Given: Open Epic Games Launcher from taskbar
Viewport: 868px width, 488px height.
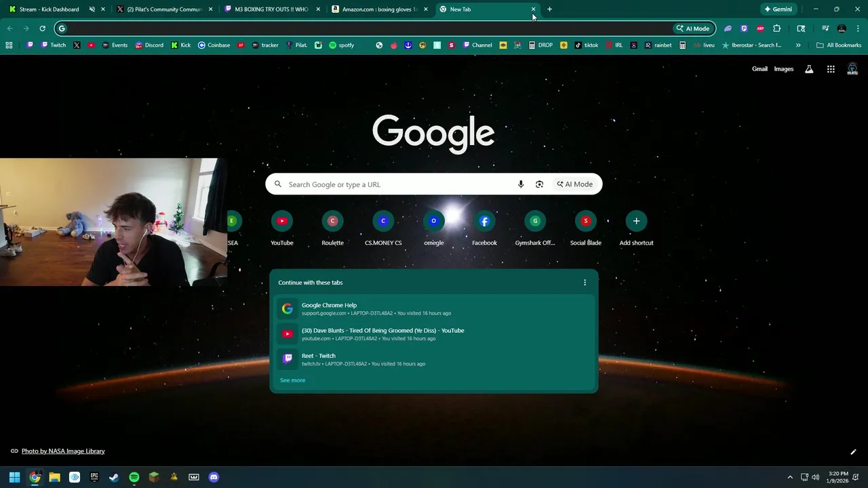Looking at the screenshot, I should point(94,477).
